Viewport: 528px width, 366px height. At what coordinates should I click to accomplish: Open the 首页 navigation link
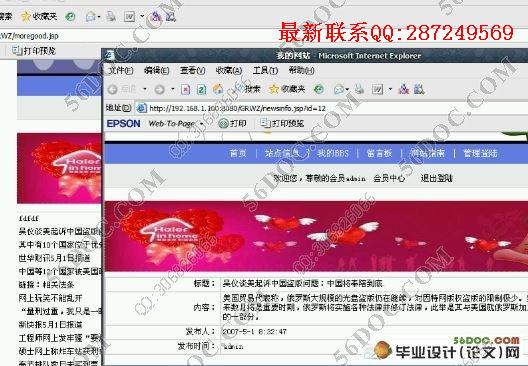pyautogui.click(x=238, y=154)
